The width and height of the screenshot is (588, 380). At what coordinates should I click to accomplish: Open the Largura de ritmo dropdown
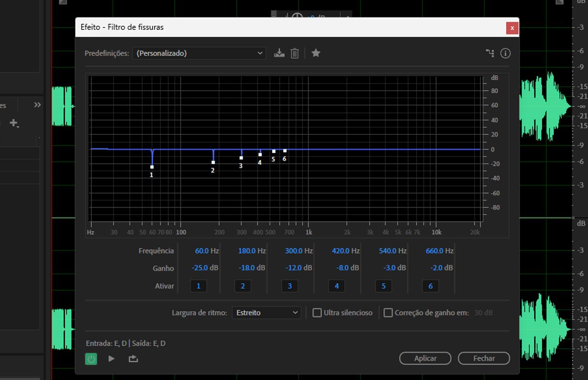[x=266, y=313]
